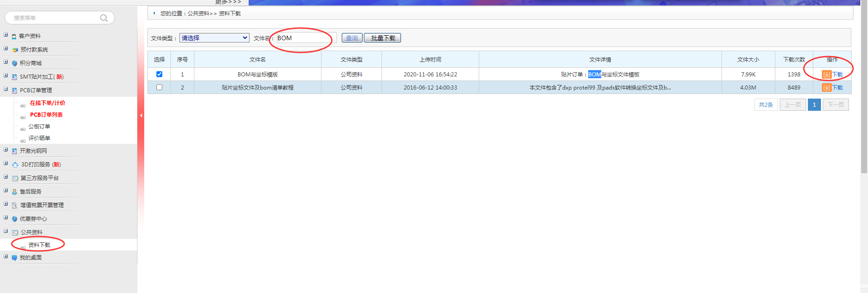This screenshot has height=293, width=868.
Task: Collapse the PCB订单管理 tree node
Action: [6, 90]
